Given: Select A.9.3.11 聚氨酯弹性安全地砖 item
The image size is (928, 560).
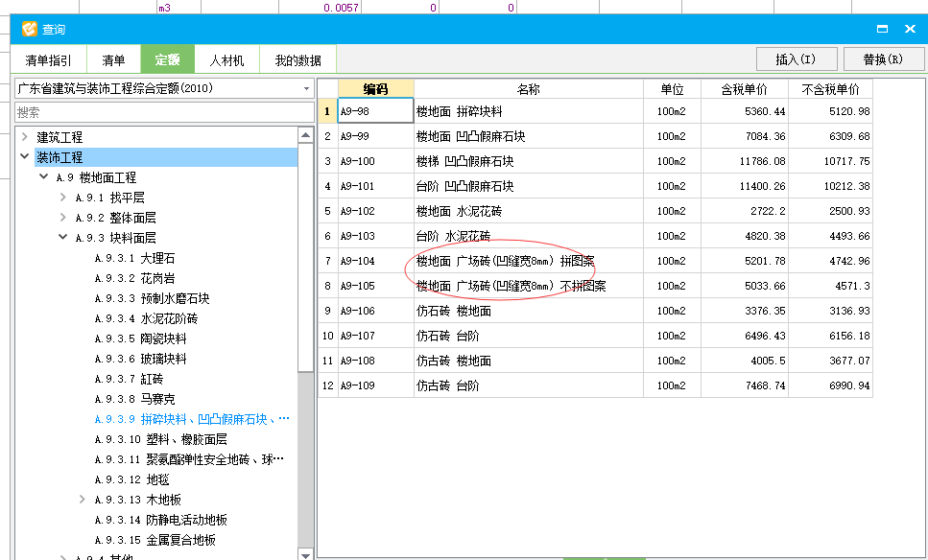Looking at the screenshot, I should tap(189, 459).
